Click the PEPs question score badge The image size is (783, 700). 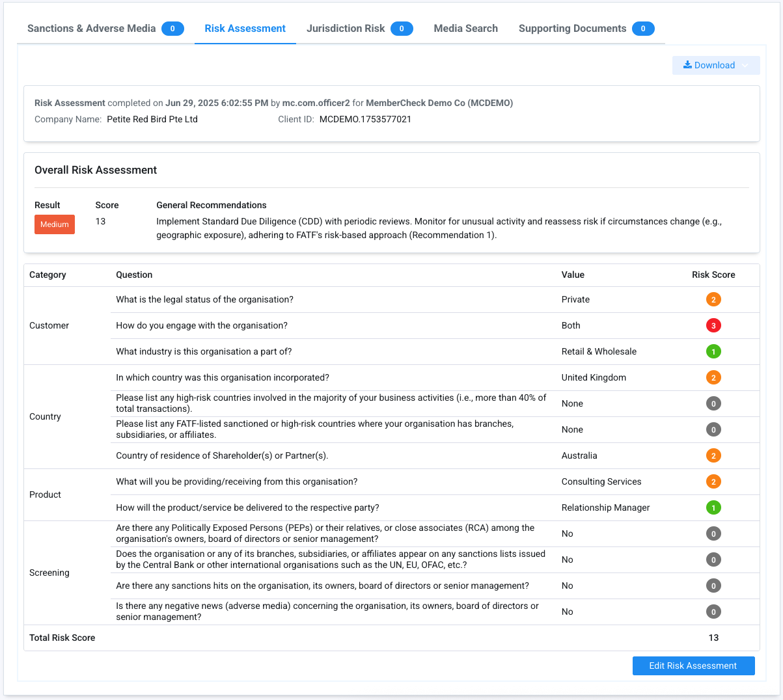click(713, 534)
